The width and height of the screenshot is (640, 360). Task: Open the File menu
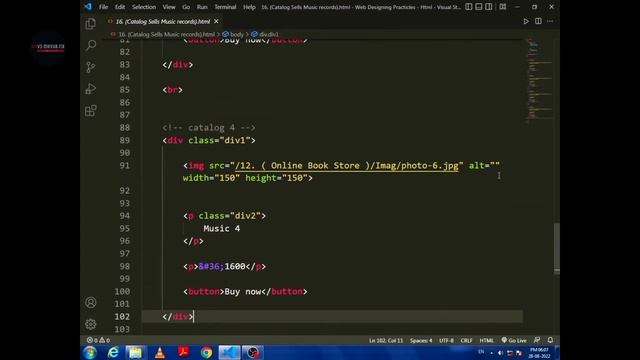(x=103, y=7)
